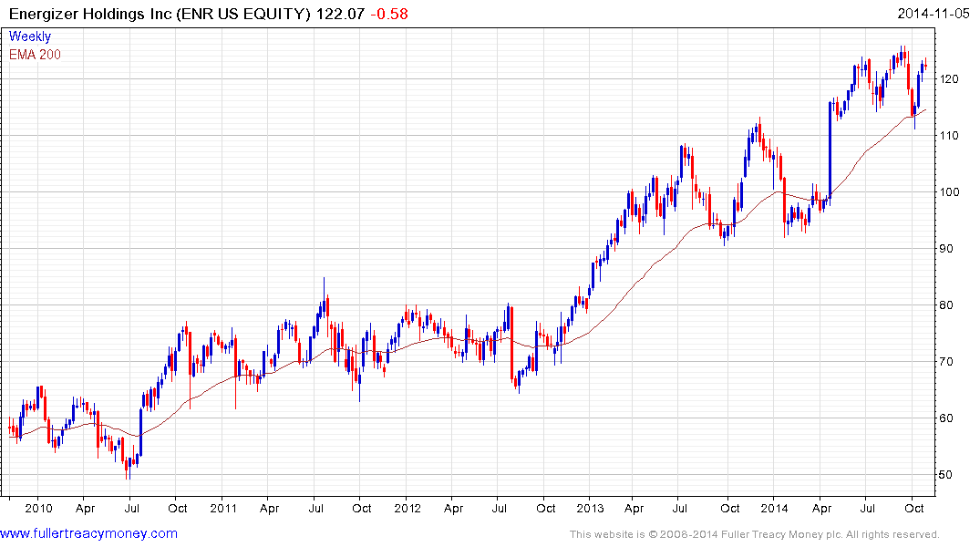This screenshot has width=980, height=547.
Task: Click the 2011 time axis label
Action: [x=223, y=508]
